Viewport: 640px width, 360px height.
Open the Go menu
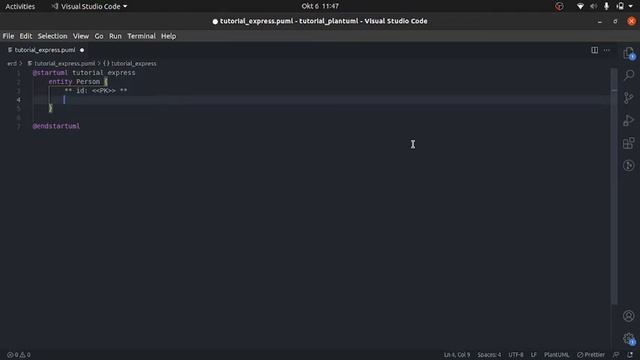point(99,36)
